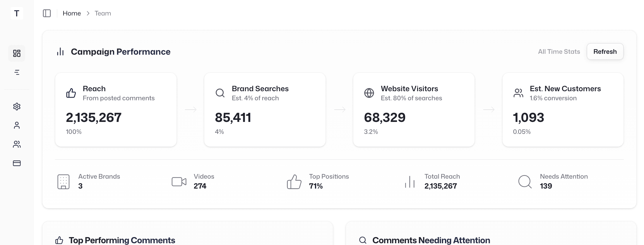Open the single user profile icon

pos(17,125)
